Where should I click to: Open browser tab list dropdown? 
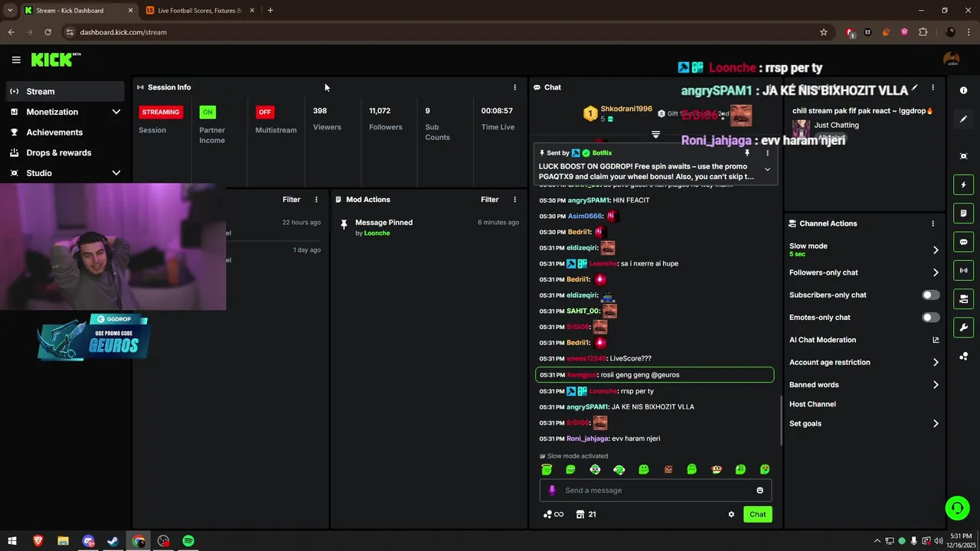coord(10,10)
